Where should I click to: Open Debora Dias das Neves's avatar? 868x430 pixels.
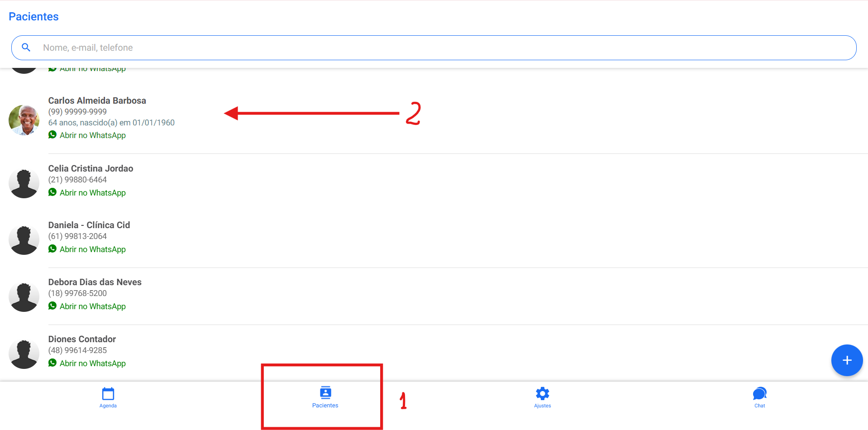click(24, 297)
